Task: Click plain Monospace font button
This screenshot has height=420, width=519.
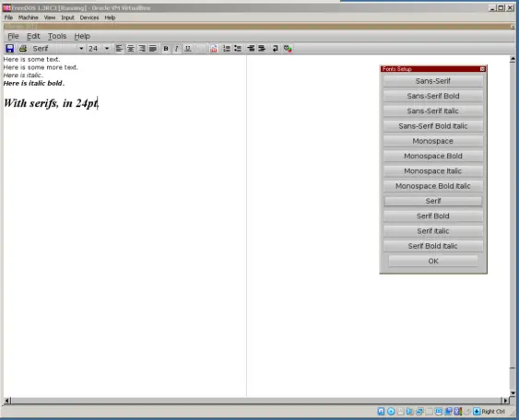Action: point(433,141)
